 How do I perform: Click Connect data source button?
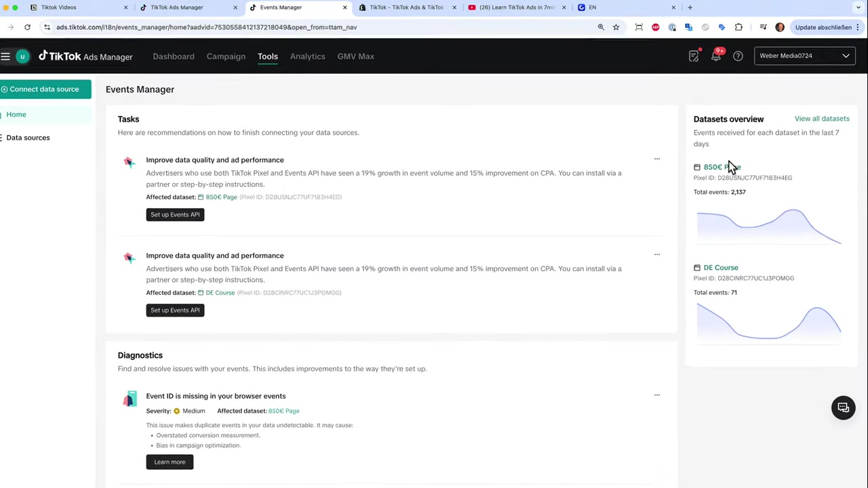point(45,89)
